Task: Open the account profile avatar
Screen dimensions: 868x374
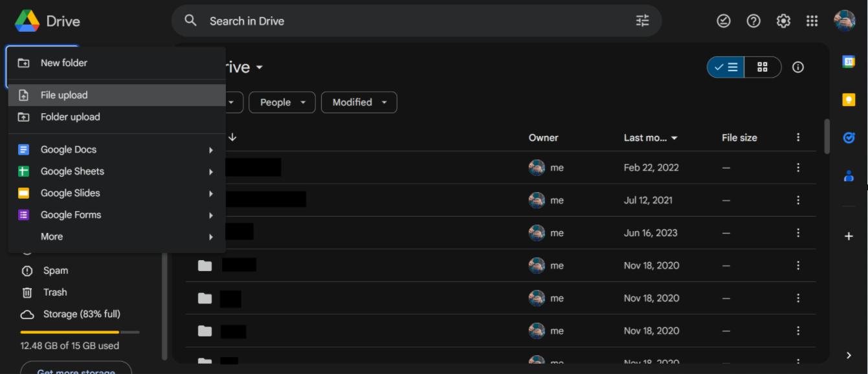Action: pos(845,21)
